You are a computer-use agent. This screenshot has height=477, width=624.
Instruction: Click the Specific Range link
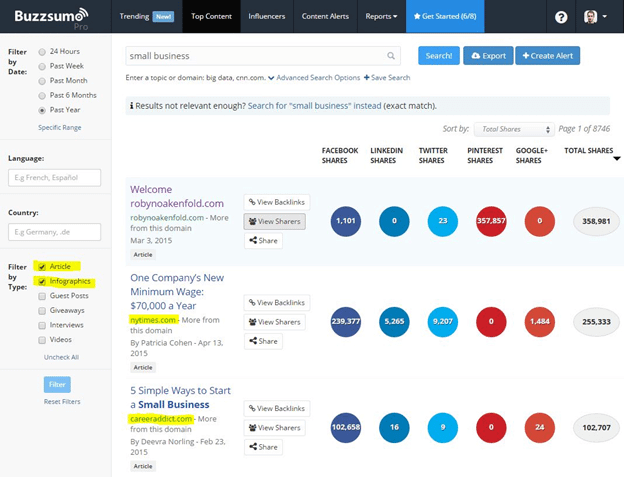60,128
